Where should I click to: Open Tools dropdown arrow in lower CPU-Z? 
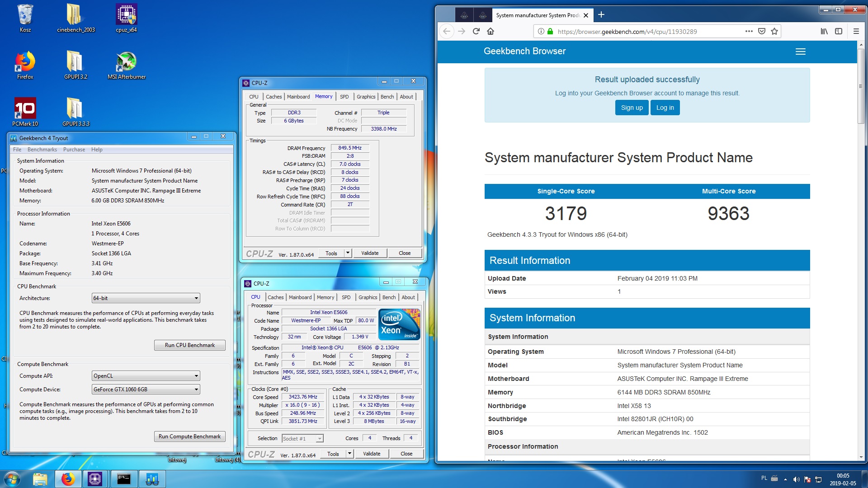(x=350, y=454)
